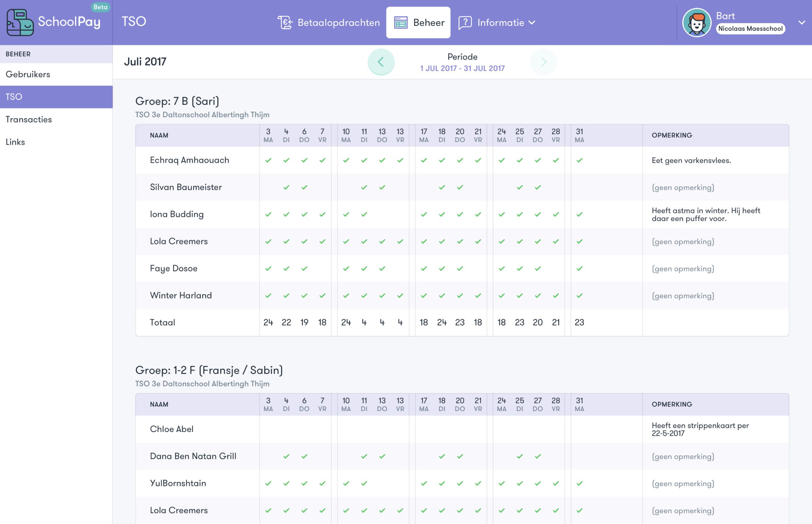The width and height of the screenshot is (812, 524).
Task: Click Bart's user avatar picture
Action: [696, 23]
